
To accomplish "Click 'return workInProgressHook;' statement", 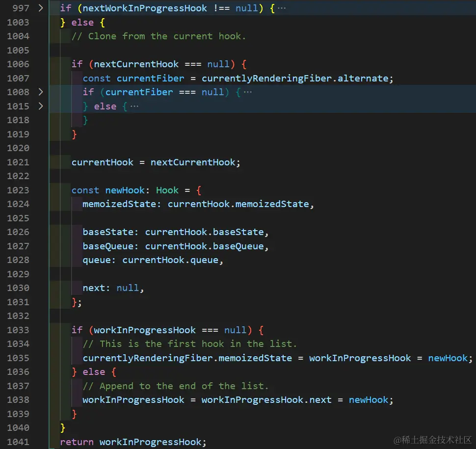I will 133,442.
